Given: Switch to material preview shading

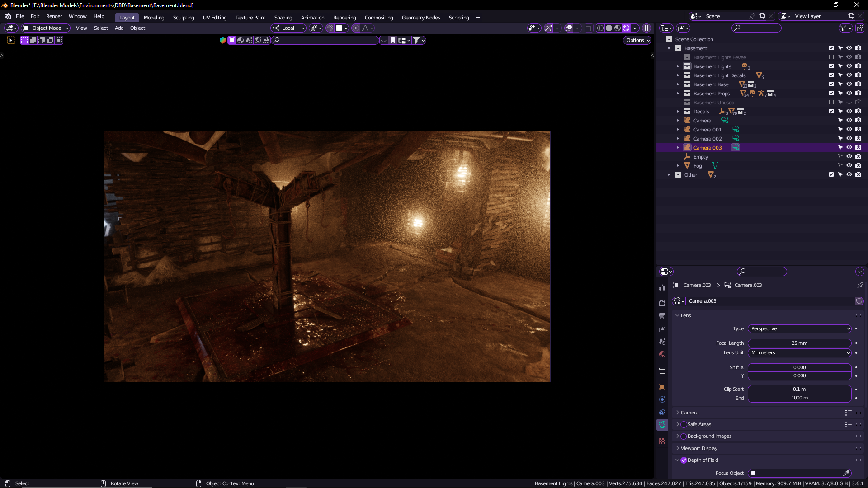Looking at the screenshot, I should click(x=618, y=28).
